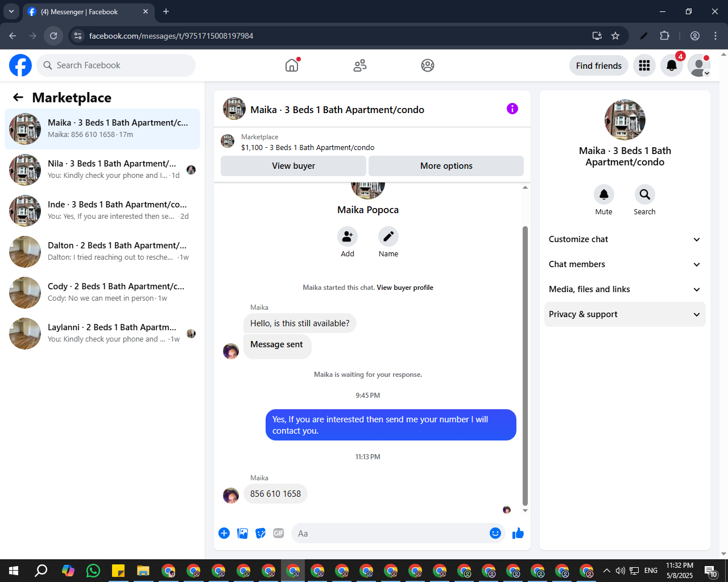Select the Messenger | Facebook browser tab

(x=88, y=11)
